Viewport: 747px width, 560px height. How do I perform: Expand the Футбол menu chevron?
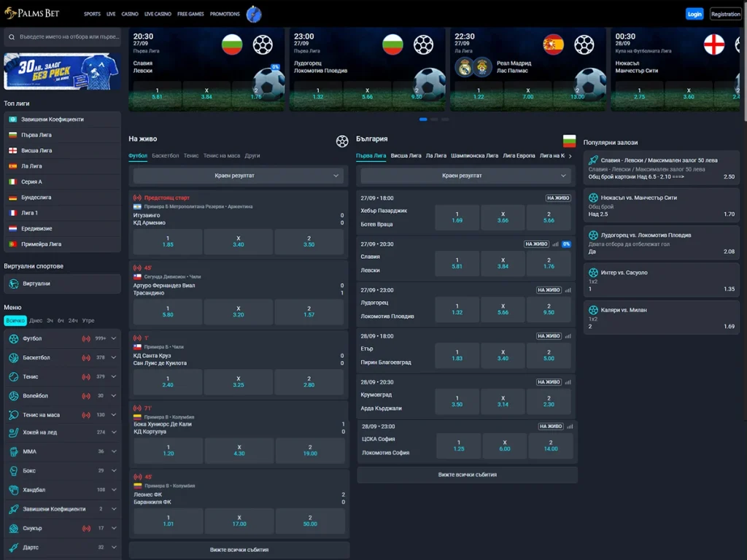pyautogui.click(x=114, y=338)
